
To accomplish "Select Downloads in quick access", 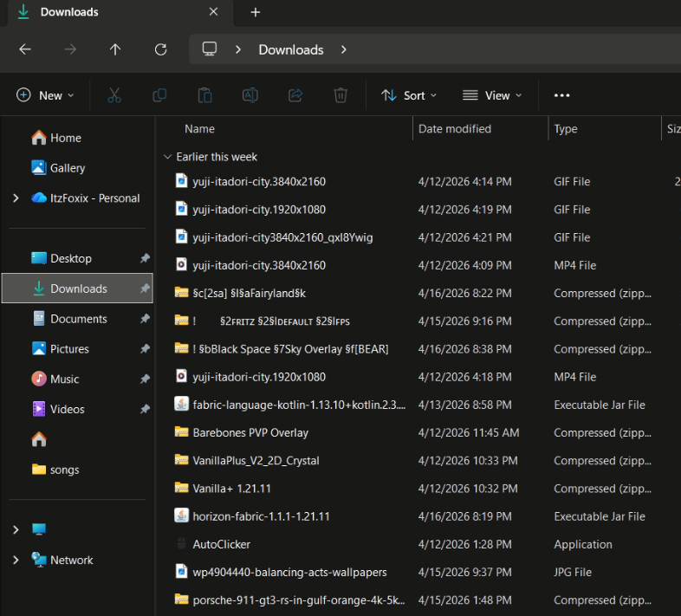I will point(77,289).
